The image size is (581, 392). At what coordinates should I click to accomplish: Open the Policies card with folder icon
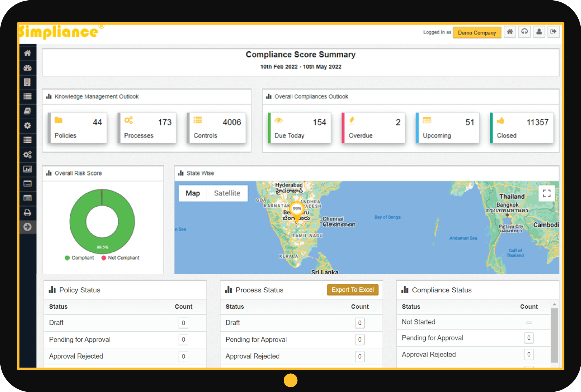click(78, 128)
